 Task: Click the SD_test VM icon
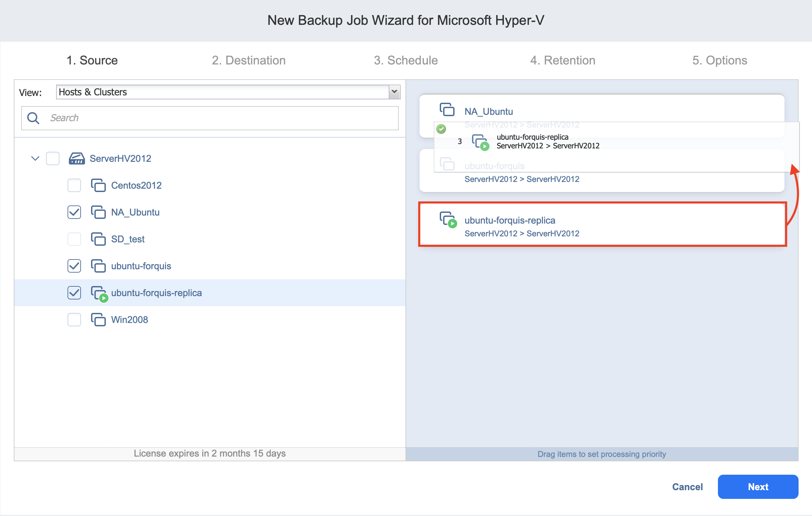click(x=98, y=239)
